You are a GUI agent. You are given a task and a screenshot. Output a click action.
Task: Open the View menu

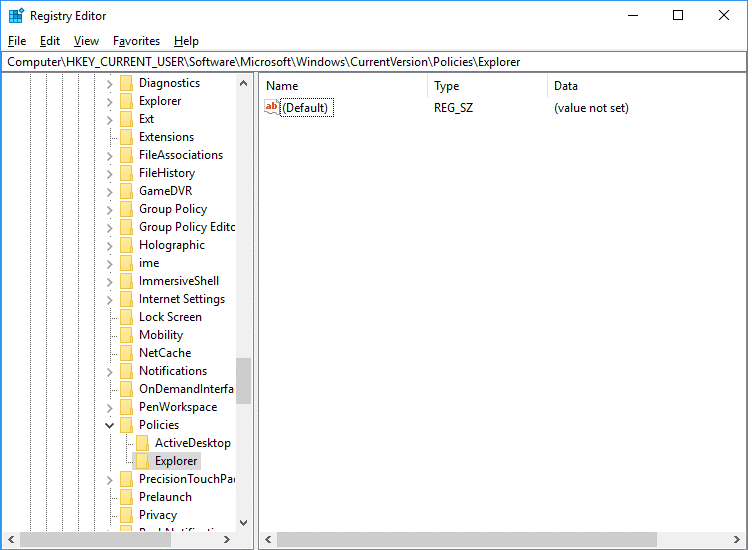[x=86, y=41]
